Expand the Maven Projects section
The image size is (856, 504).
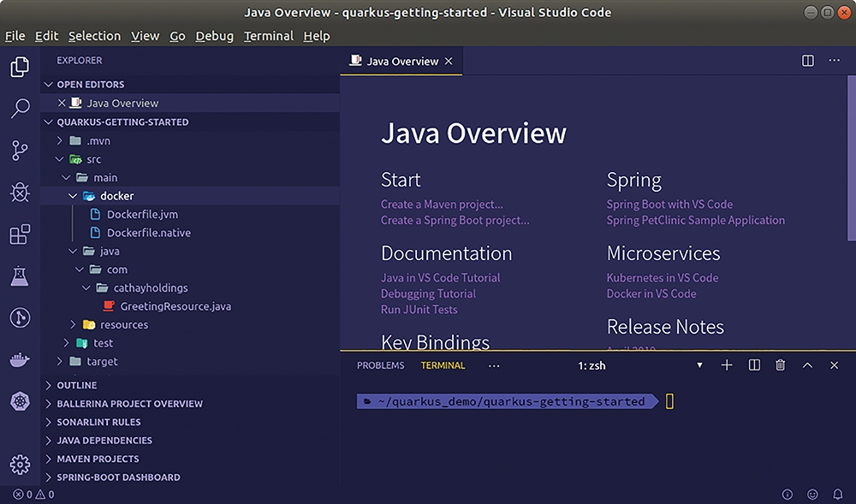[48, 459]
